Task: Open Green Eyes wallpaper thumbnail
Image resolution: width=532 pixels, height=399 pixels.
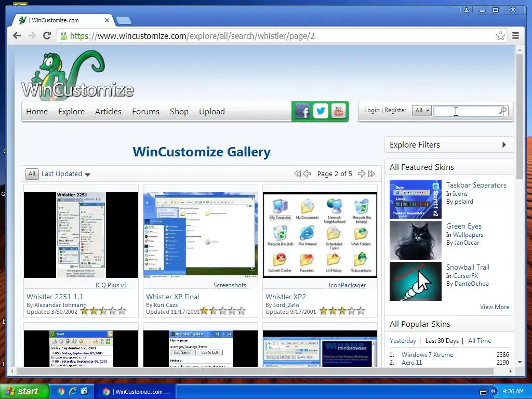Action: click(x=415, y=240)
